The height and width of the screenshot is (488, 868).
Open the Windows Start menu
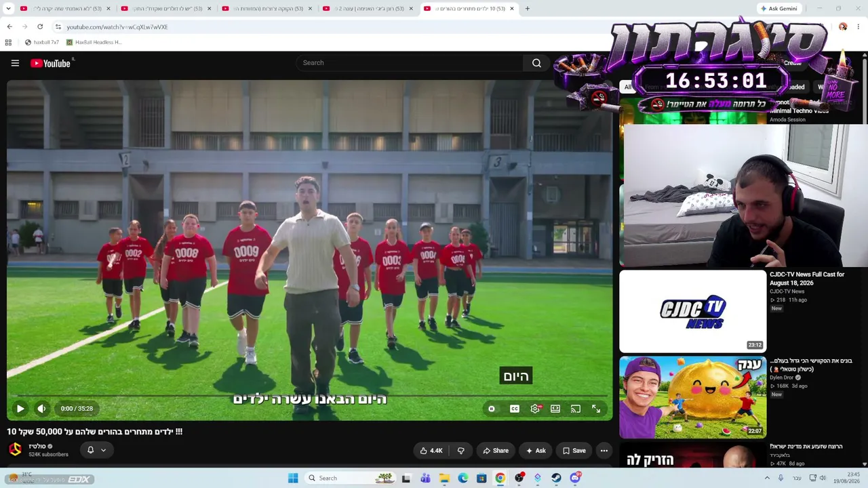tap(293, 478)
